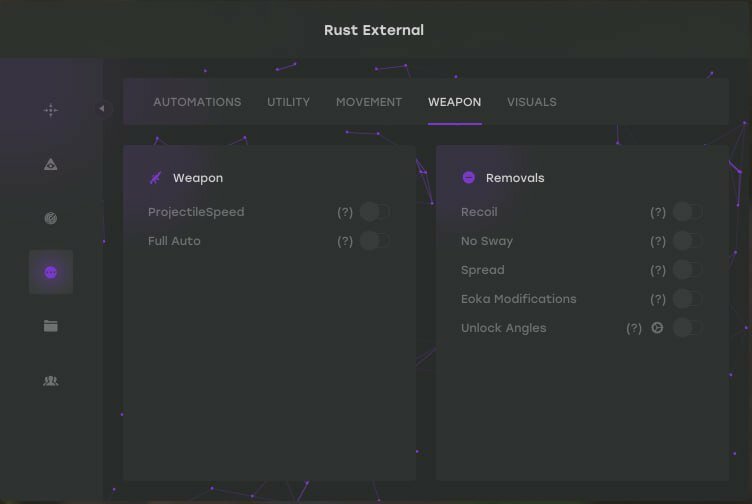The width and height of the screenshot is (752, 504).
Task: Click the (?) help beside Spread
Action: (x=658, y=270)
